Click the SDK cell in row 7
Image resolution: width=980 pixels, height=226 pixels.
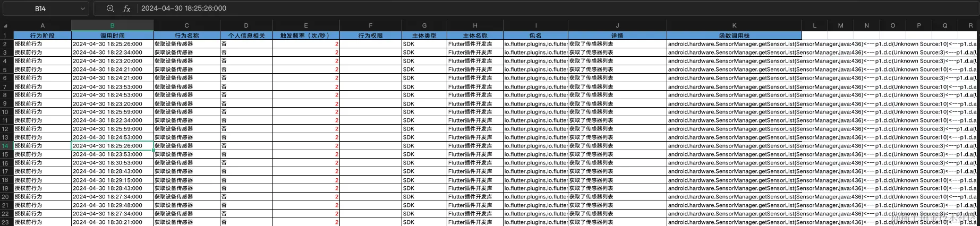point(424,86)
